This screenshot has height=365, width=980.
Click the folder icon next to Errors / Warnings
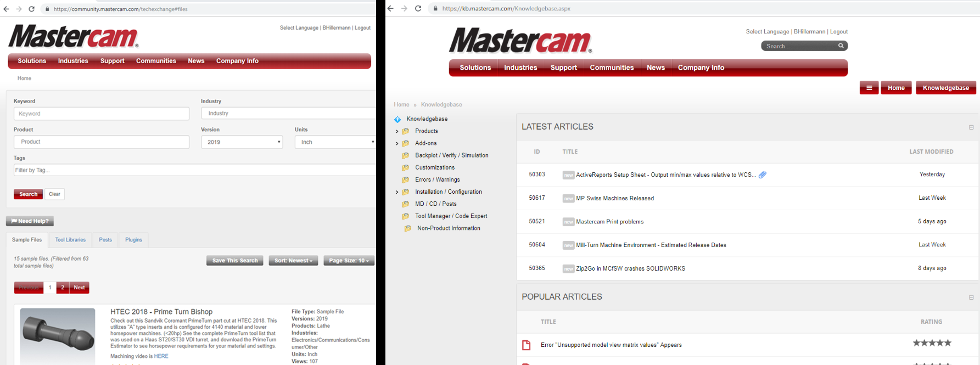406,180
